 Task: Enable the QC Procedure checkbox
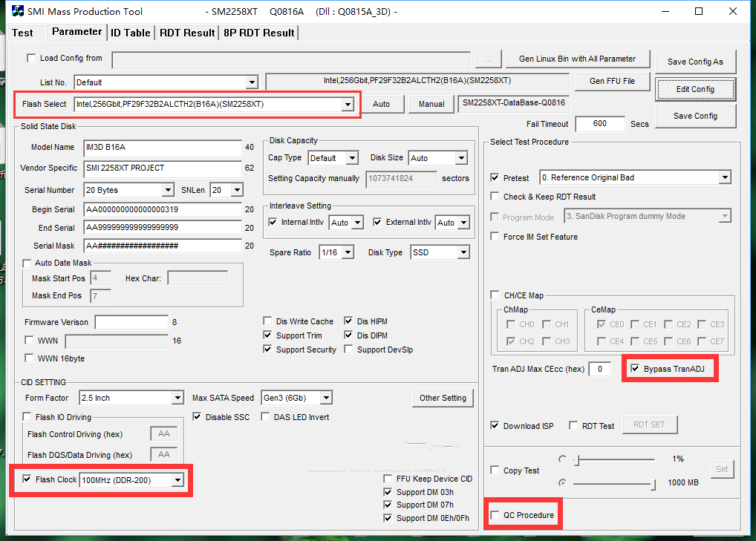495,515
